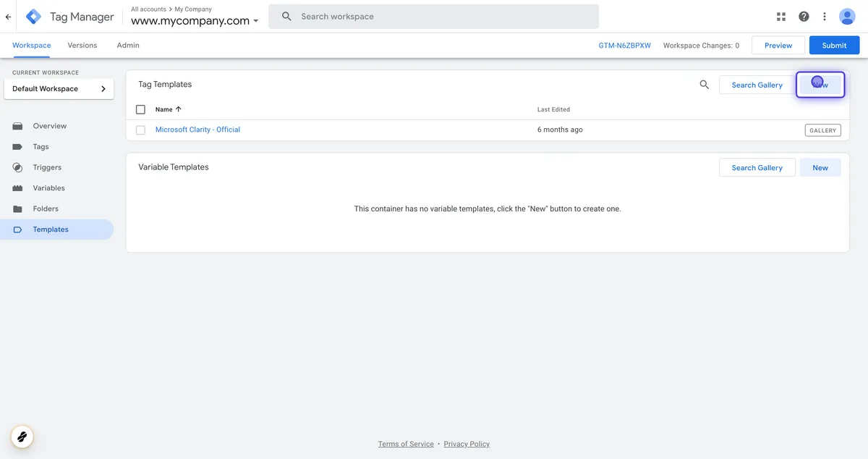Click the Tag Templates search icon
Image resolution: width=868 pixels, height=459 pixels.
coord(705,85)
